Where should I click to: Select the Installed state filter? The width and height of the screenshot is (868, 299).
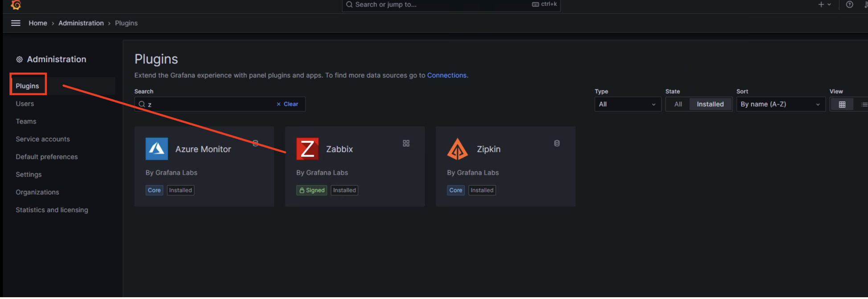coord(710,104)
